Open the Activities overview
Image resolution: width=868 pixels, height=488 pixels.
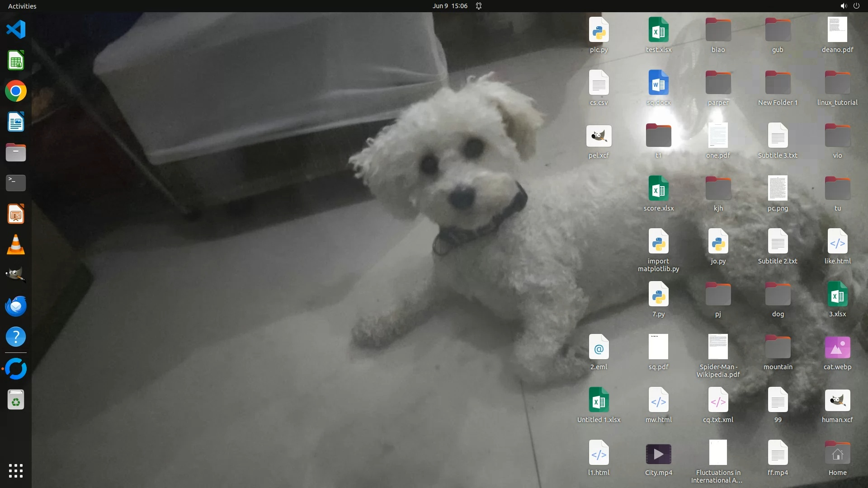tap(22, 6)
